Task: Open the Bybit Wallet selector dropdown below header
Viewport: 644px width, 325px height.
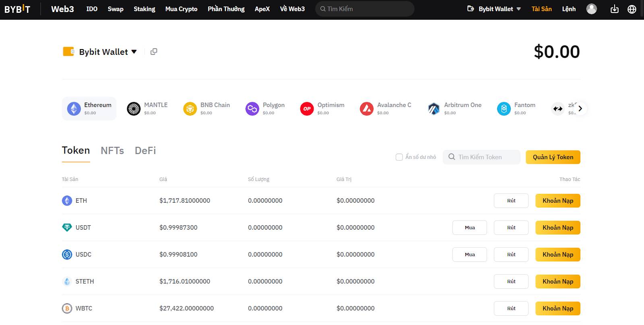Action: pos(134,52)
